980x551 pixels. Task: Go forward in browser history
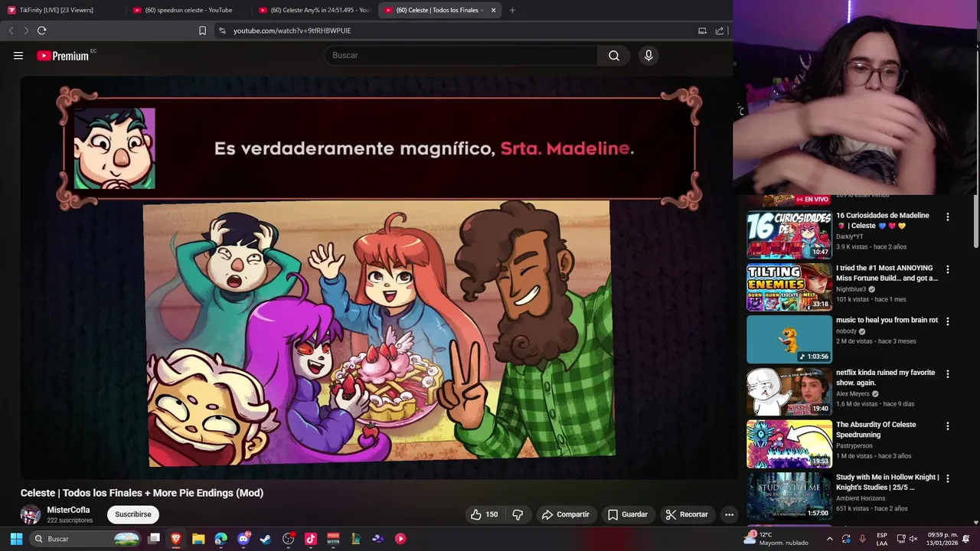click(26, 31)
